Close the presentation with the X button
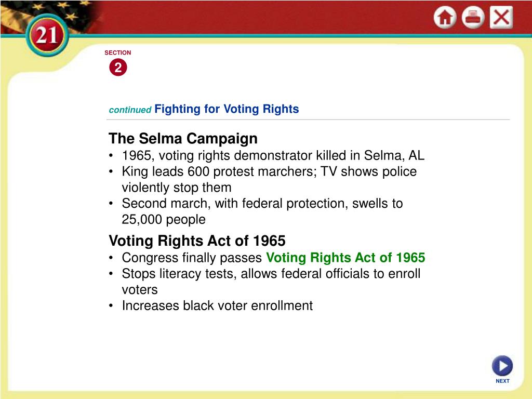This screenshot has width=532, height=399. [501, 17]
